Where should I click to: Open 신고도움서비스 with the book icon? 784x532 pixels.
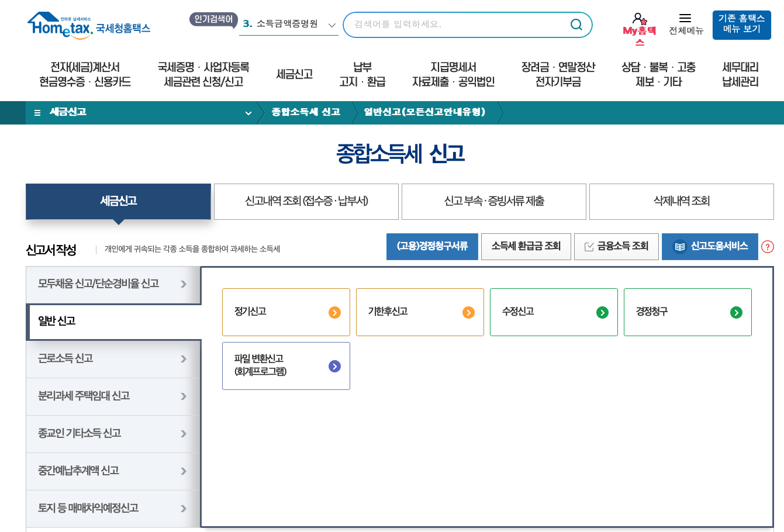pyautogui.click(x=710, y=246)
